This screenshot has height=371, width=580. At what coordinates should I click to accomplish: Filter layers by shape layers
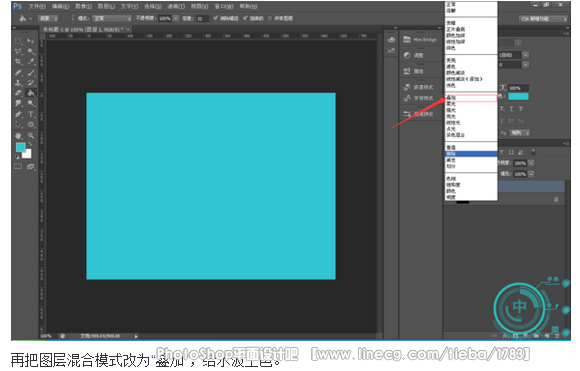coord(511,152)
